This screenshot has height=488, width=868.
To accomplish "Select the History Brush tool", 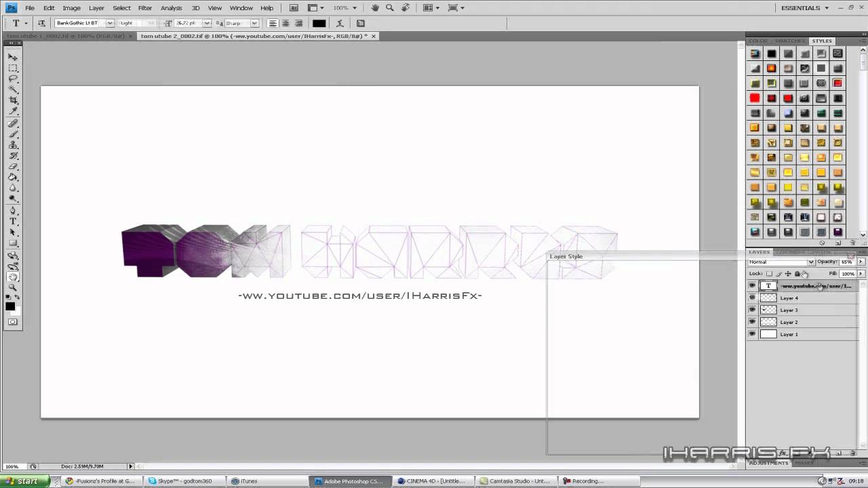I will pyautogui.click(x=13, y=156).
